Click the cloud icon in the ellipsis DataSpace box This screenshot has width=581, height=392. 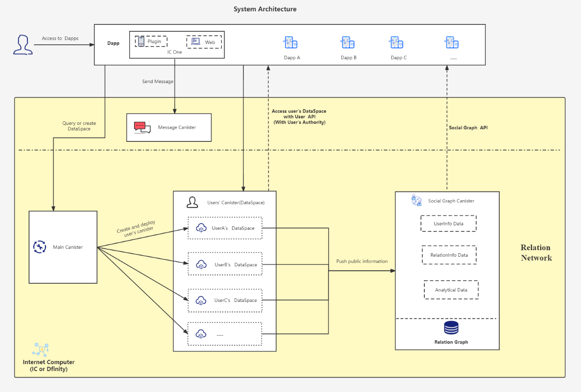[201, 334]
